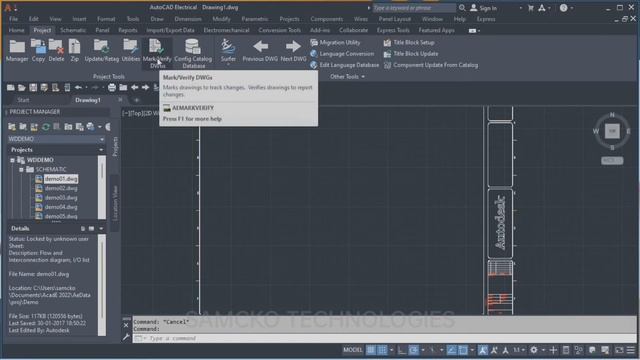Click the ViewCube Top face
This screenshot has width=640, height=360.
(x=612, y=131)
